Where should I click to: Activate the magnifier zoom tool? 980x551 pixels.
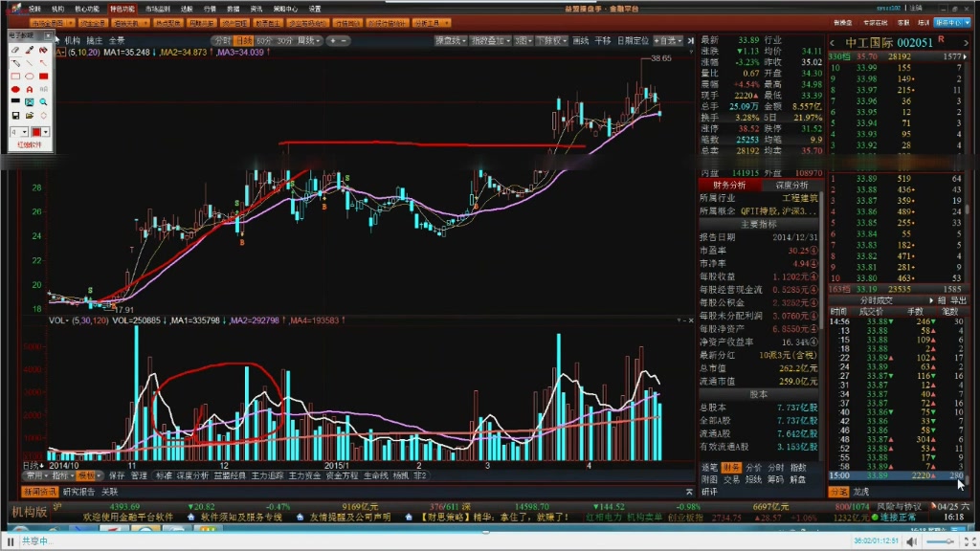coord(42,101)
